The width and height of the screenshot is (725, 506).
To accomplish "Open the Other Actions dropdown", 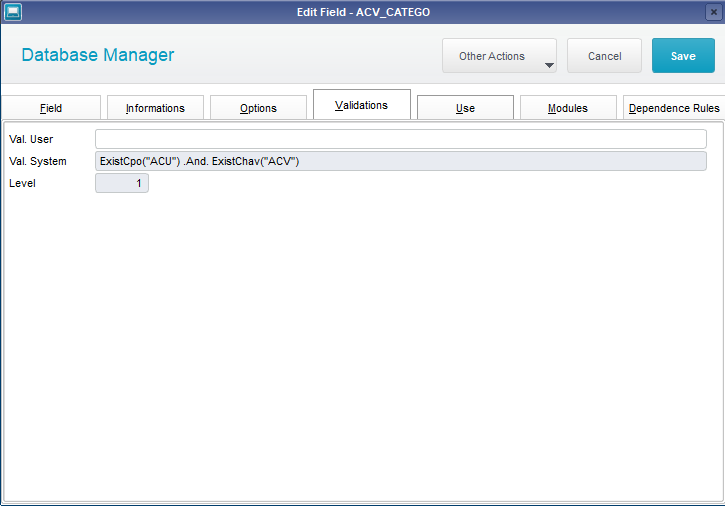I will click(x=499, y=56).
